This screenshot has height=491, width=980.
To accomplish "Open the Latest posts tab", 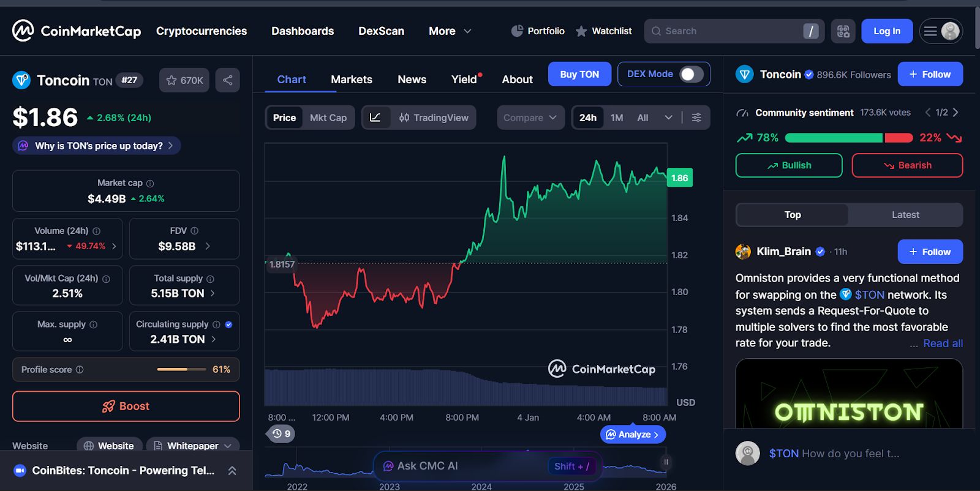I will point(905,215).
